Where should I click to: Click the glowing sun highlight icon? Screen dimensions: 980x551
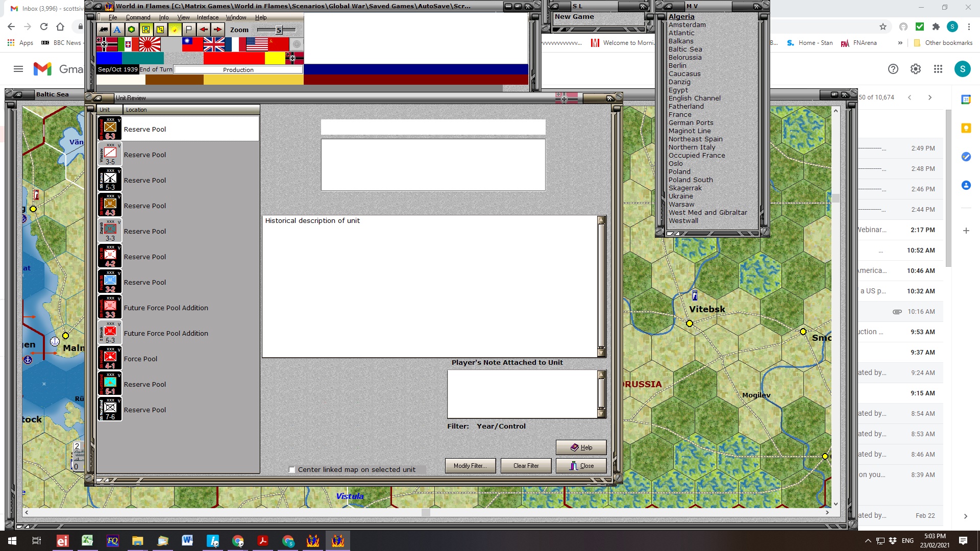175,30
